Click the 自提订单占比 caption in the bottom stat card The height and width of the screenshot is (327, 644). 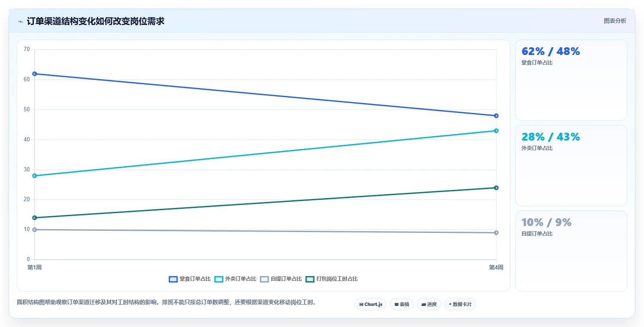tap(537, 234)
